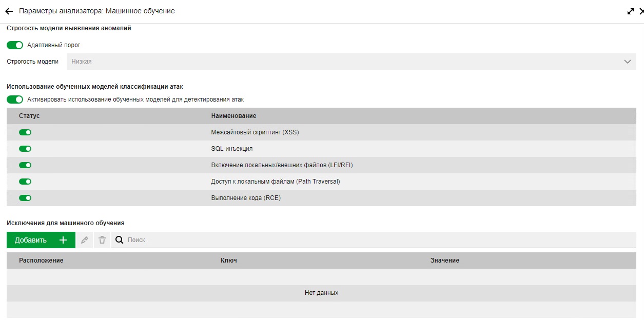Click the back arrow icon
The height and width of the screenshot is (320, 644).
click(x=9, y=11)
